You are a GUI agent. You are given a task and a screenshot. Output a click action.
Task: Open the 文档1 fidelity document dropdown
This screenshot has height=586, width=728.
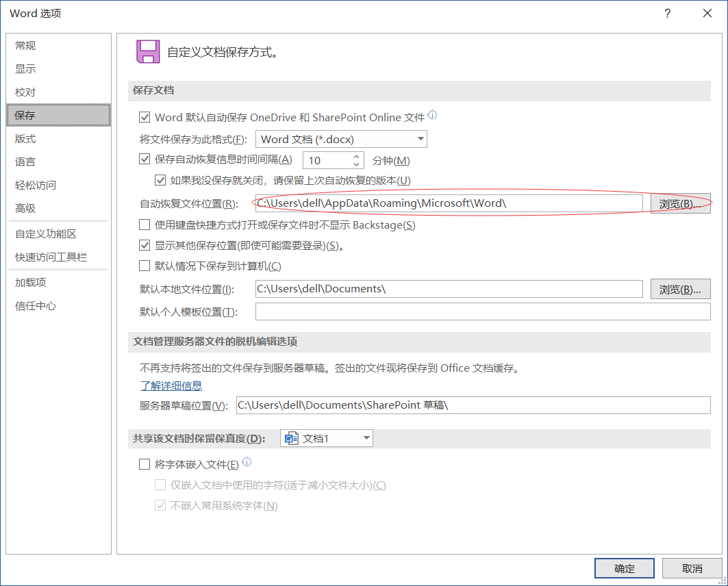(327, 438)
